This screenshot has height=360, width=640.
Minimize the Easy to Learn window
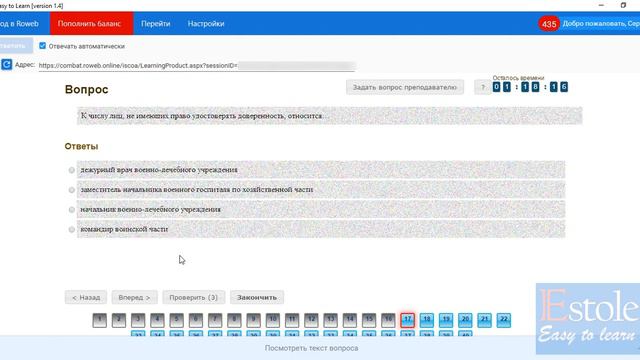(601, 5)
